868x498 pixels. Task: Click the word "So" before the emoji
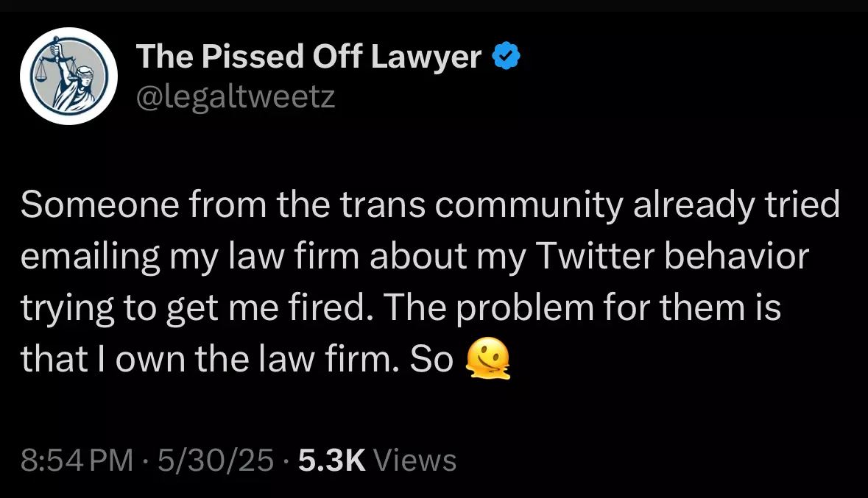[x=431, y=358]
